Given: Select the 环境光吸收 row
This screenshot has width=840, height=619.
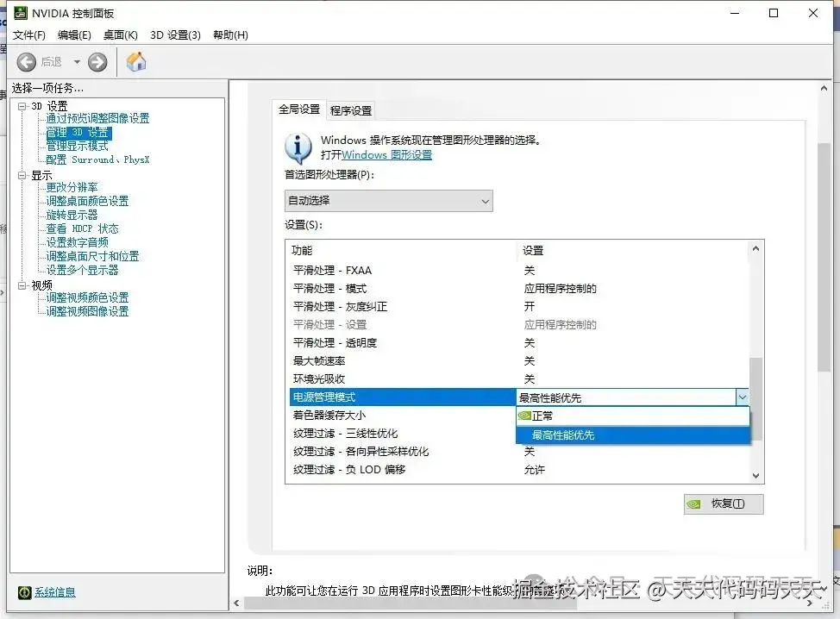Looking at the screenshot, I should pyautogui.click(x=518, y=379).
